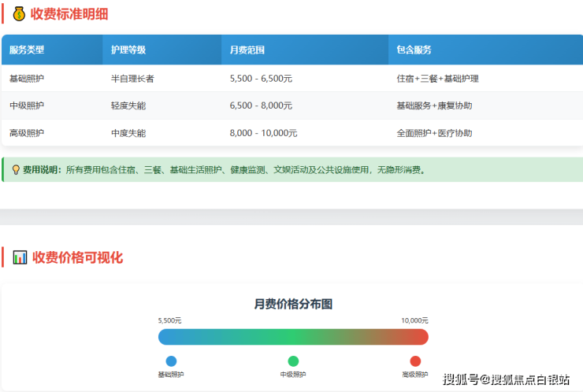Image resolution: width=583 pixels, height=392 pixels.
Task: Click the 月费价格分布图 chart title
Action: [293, 303]
